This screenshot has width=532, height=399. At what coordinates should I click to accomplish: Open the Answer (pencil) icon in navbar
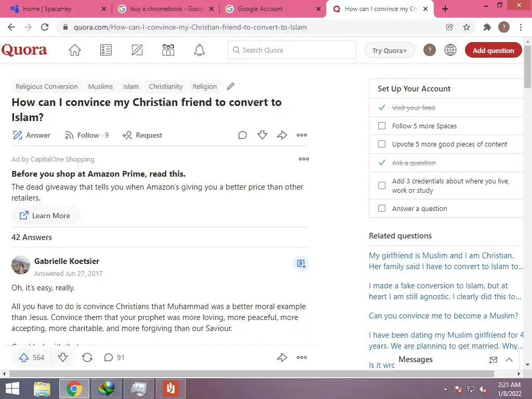(137, 50)
